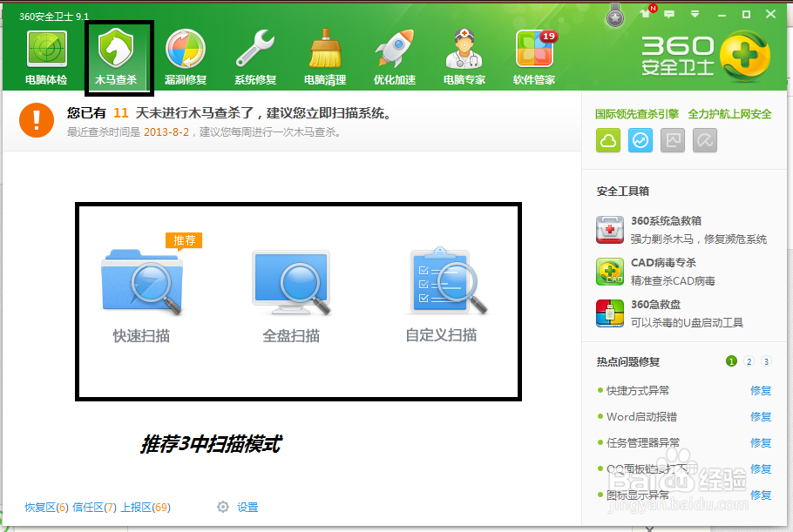Click 修复 next to 任务管理器异常
This screenshot has width=793, height=532.
tap(761, 443)
